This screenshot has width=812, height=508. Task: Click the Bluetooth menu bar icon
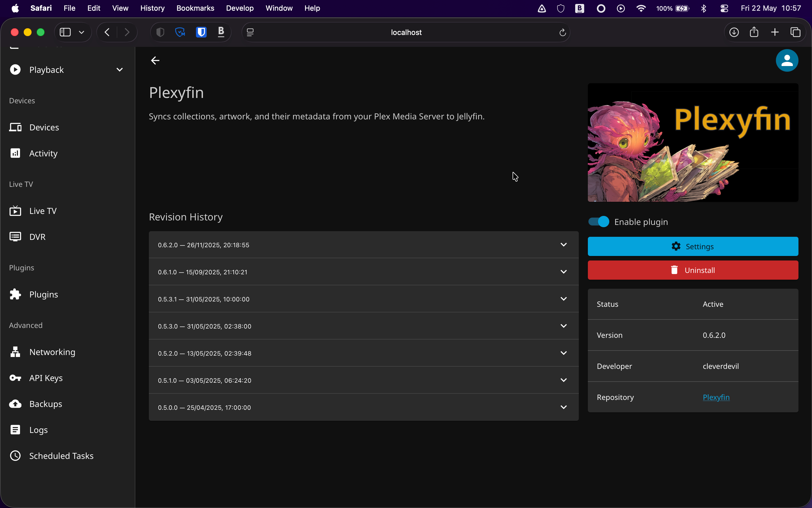pos(704,8)
